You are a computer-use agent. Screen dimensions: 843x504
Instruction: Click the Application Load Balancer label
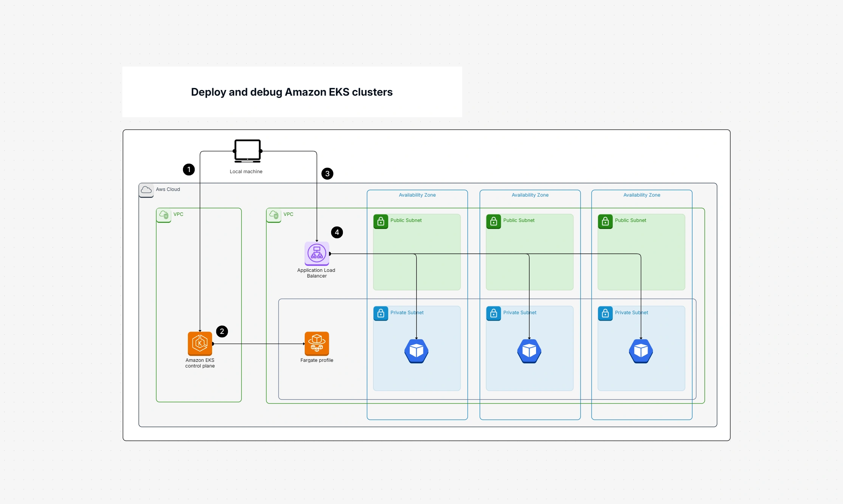[316, 273]
